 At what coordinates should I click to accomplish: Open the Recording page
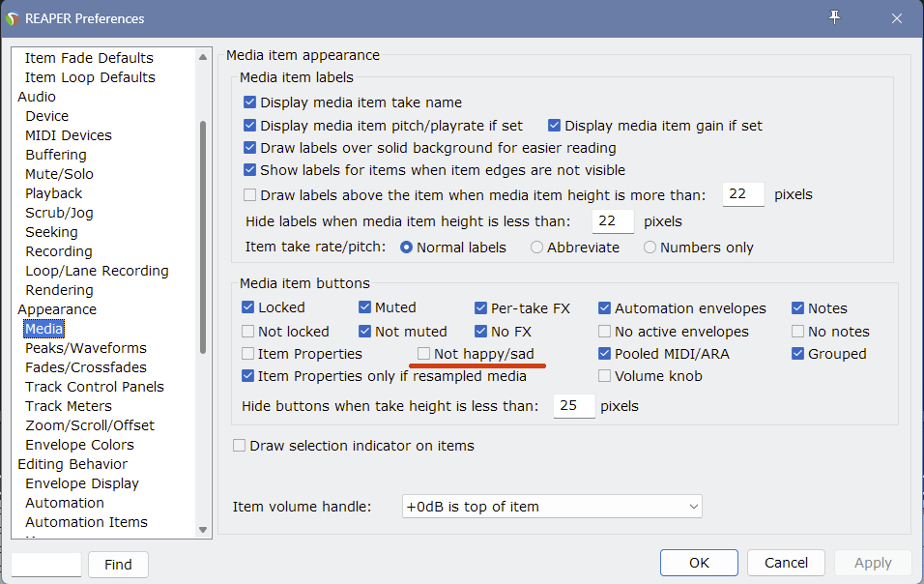click(x=59, y=251)
